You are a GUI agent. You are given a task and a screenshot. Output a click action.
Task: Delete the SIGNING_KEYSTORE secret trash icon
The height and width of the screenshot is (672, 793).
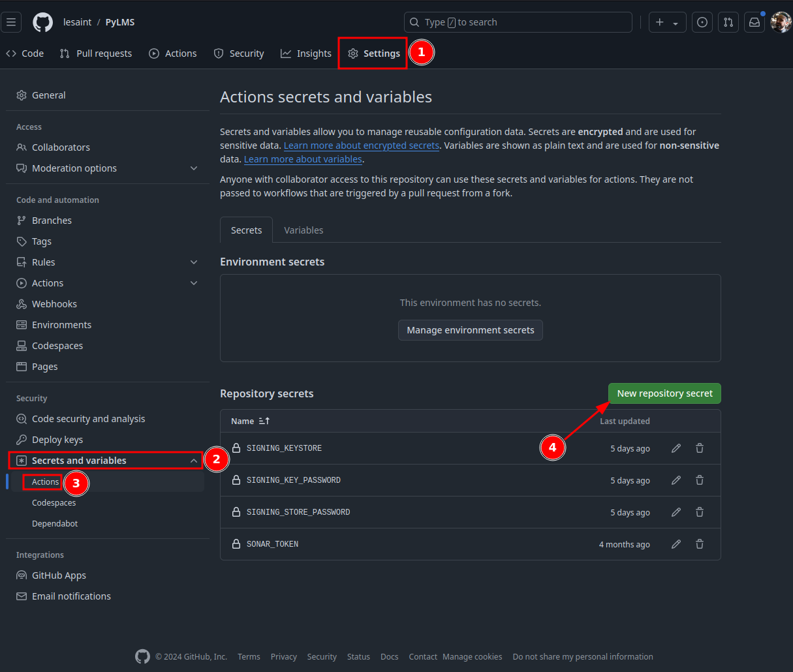pyautogui.click(x=700, y=448)
